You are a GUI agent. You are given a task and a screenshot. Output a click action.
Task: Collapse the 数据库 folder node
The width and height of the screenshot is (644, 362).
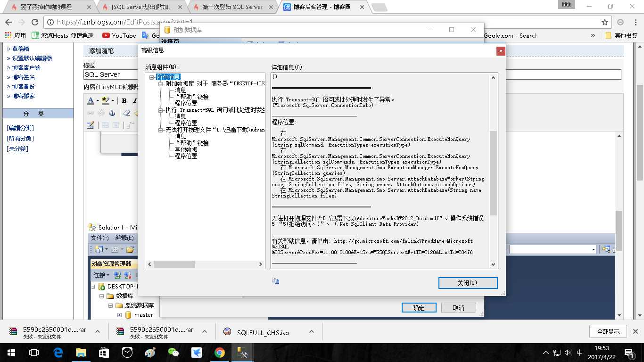click(102, 296)
